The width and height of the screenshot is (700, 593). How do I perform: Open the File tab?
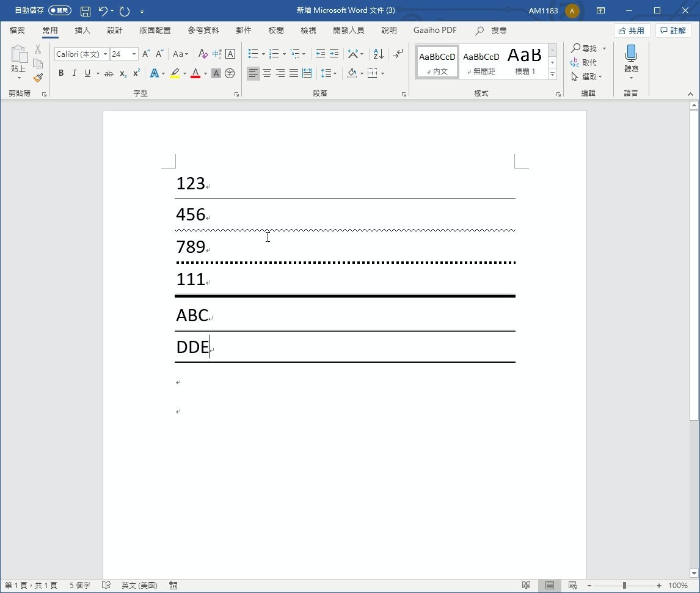pos(18,31)
